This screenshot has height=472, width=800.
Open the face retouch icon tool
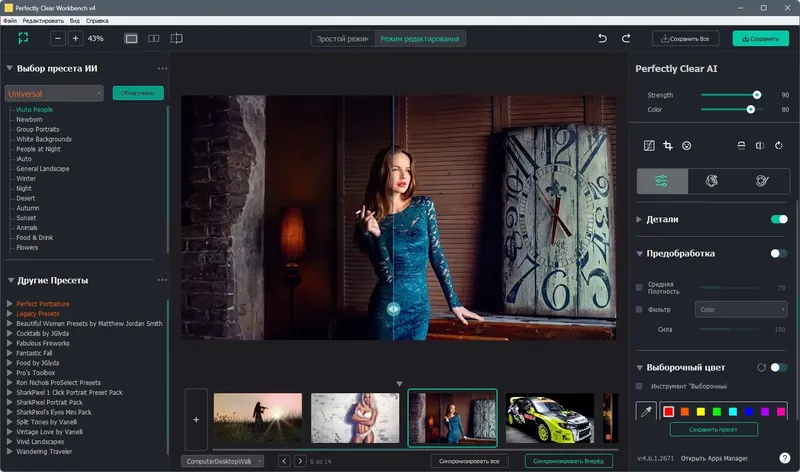(712, 181)
